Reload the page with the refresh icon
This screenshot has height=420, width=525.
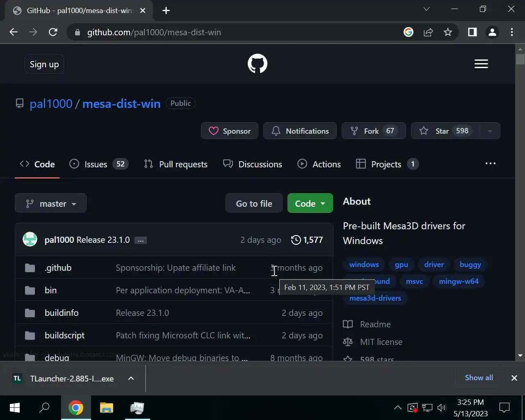[53, 32]
